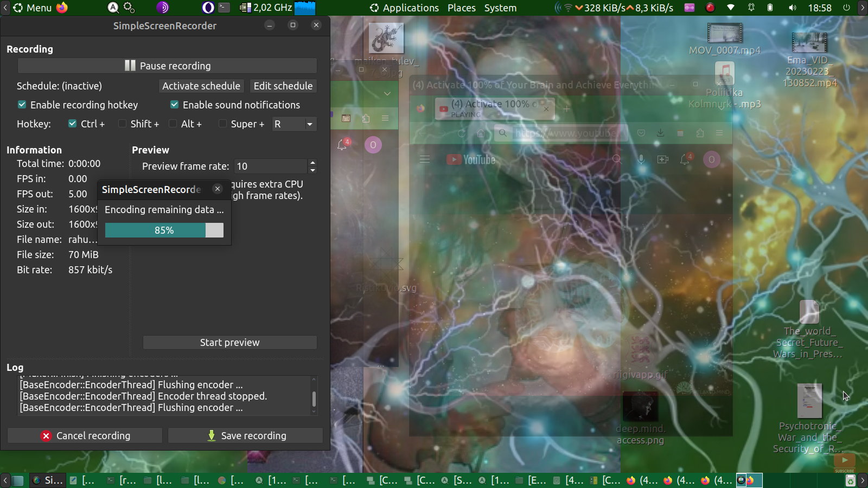The width and height of the screenshot is (868, 488).
Task: Open the blue system load graph applet
Action: (x=305, y=8)
